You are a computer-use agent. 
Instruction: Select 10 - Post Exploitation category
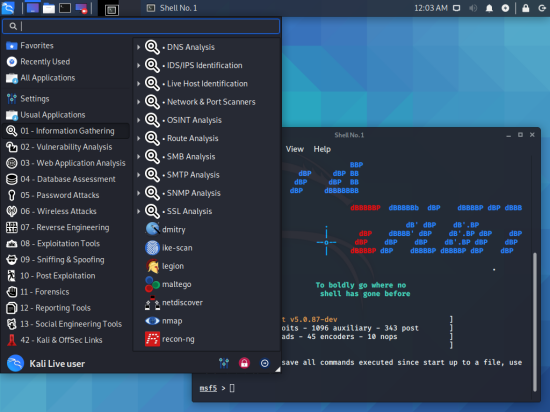[x=66, y=276]
